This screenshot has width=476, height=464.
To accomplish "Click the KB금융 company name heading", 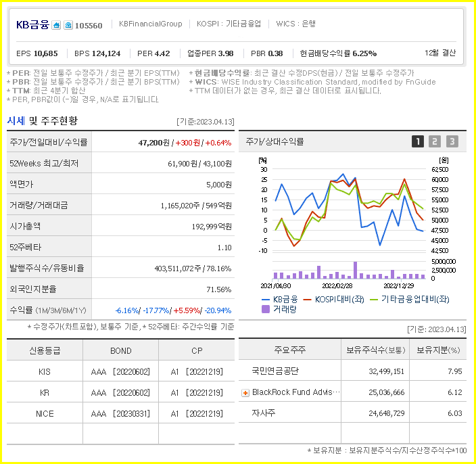I will pos(32,24).
